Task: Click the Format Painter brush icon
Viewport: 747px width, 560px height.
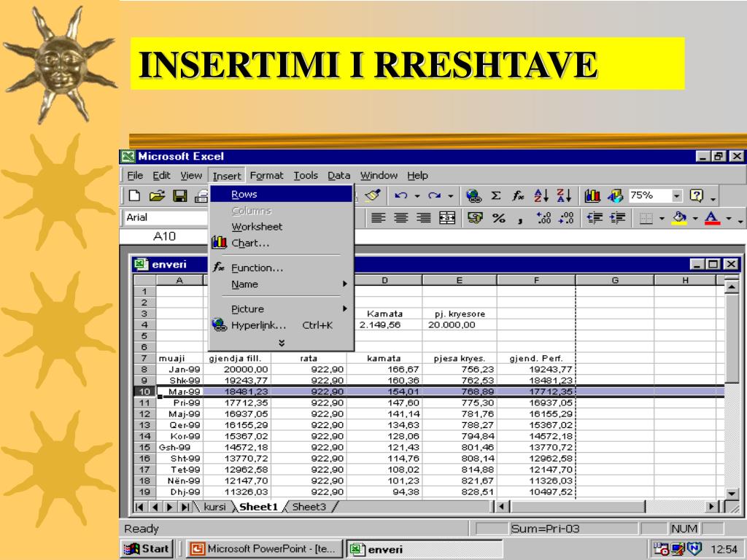Action: click(373, 195)
